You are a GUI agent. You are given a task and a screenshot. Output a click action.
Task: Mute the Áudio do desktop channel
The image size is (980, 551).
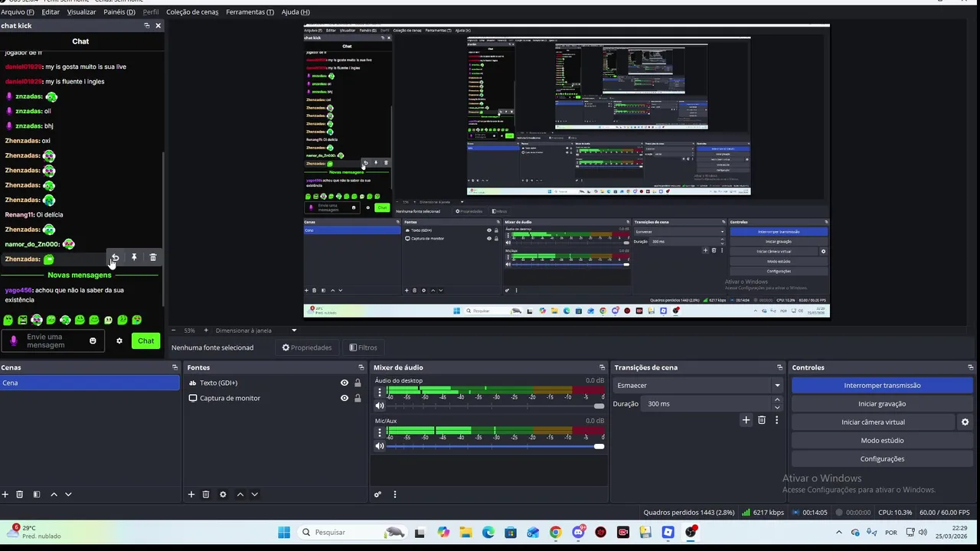coord(380,406)
